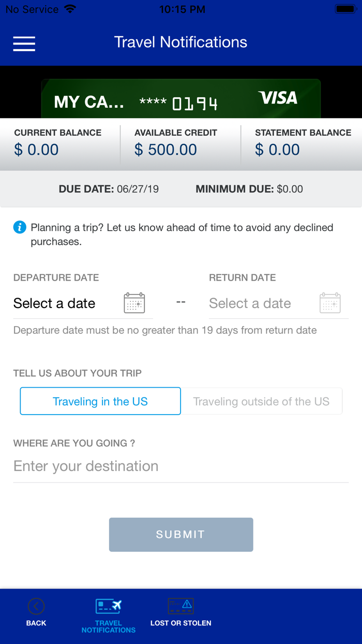Select Traveling outside of the US
362x644 pixels.
261,401
